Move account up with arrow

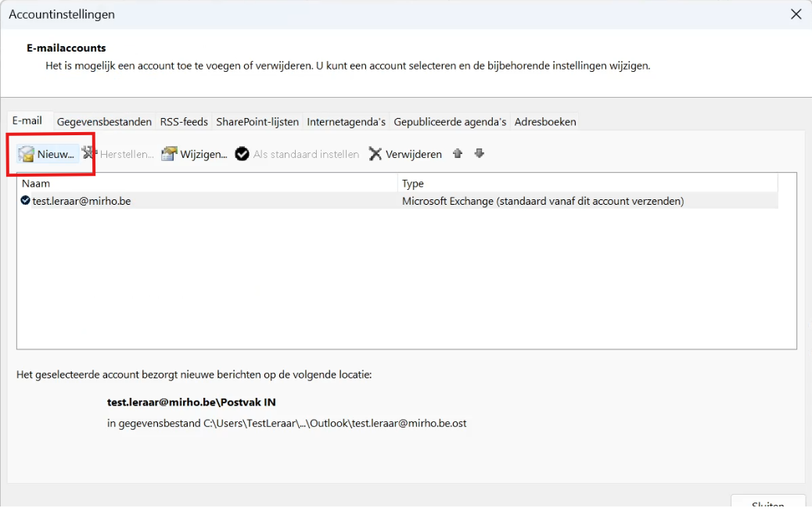click(458, 154)
